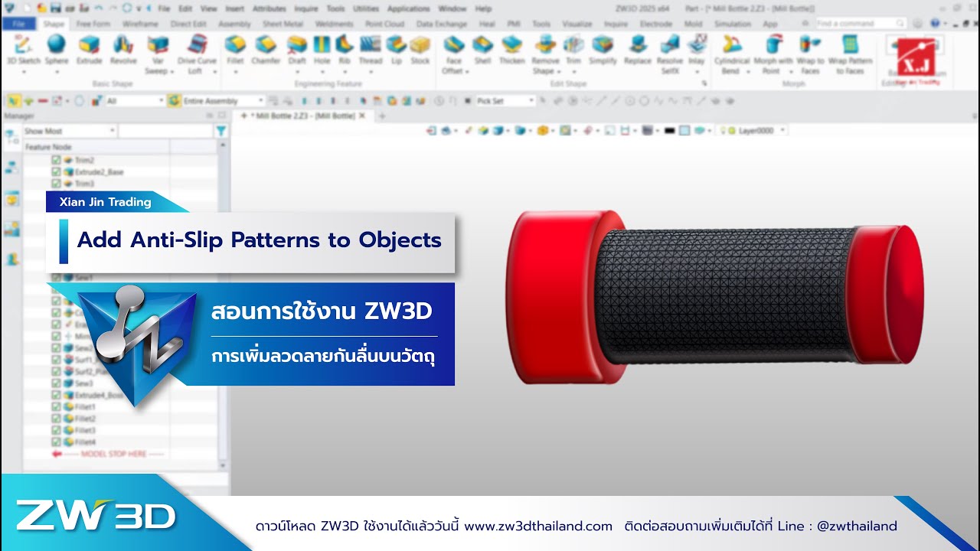This screenshot has height=551, width=980.
Task: Click the Trim tool icon
Action: (x=573, y=44)
